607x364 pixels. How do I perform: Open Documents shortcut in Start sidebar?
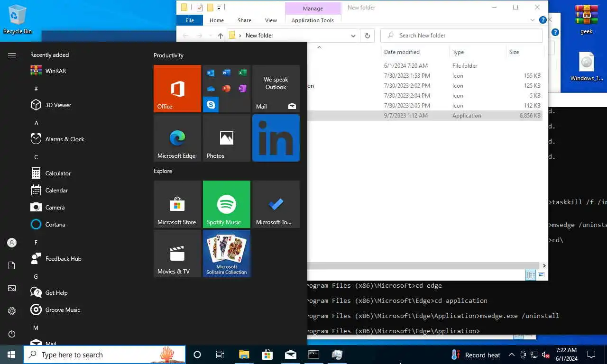[12, 266]
